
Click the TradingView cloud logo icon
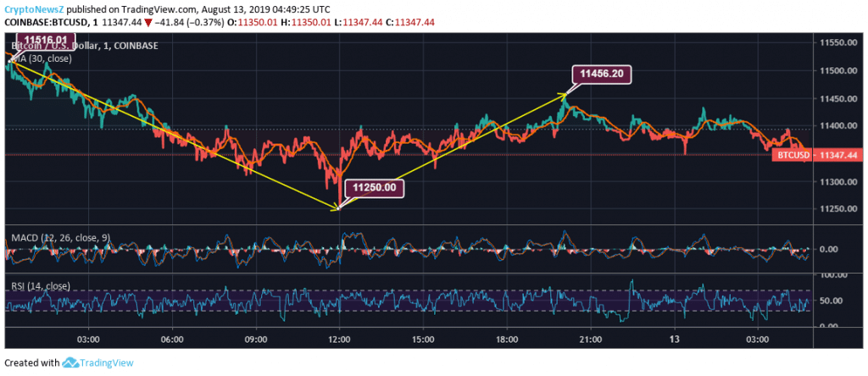click(x=70, y=363)
